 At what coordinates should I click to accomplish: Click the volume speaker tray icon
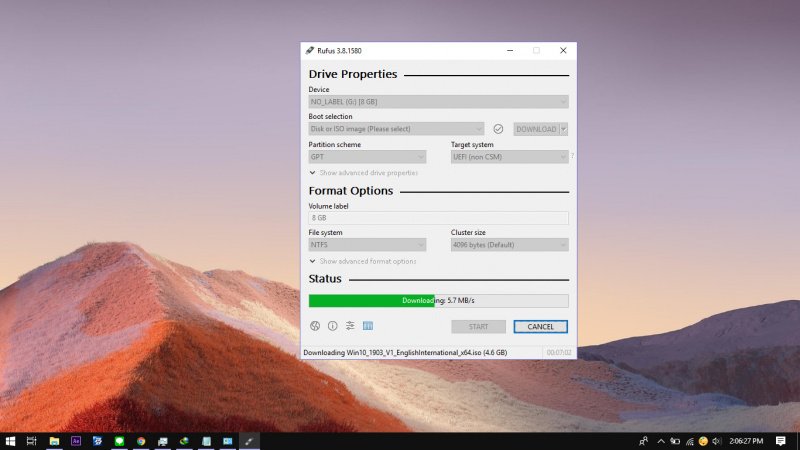(717, 441)
